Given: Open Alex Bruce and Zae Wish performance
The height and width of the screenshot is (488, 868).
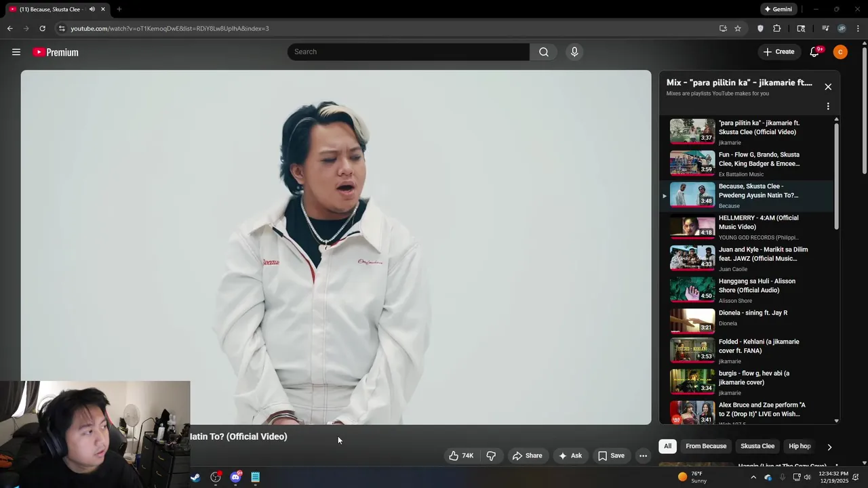Looking at the screenshot, I should pos(746,412).
